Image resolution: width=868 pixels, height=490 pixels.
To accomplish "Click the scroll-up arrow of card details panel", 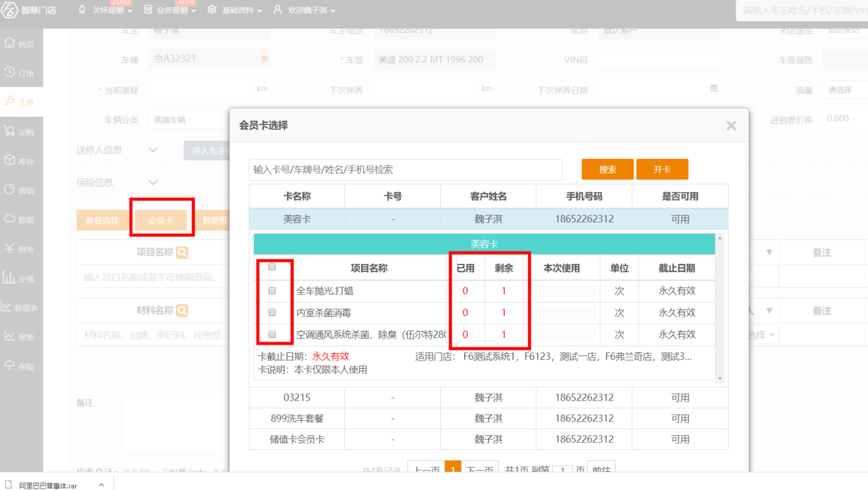I will coord(720,238).
